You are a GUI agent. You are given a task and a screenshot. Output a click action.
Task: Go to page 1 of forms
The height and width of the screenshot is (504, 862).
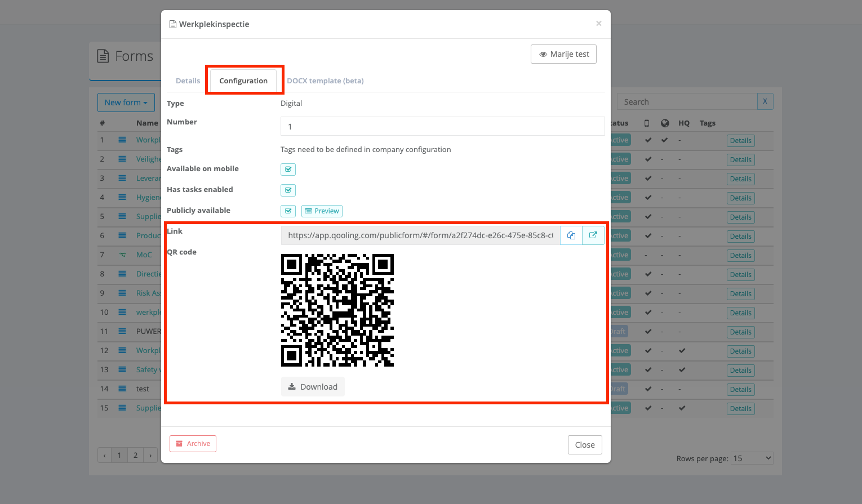(119, 455)
